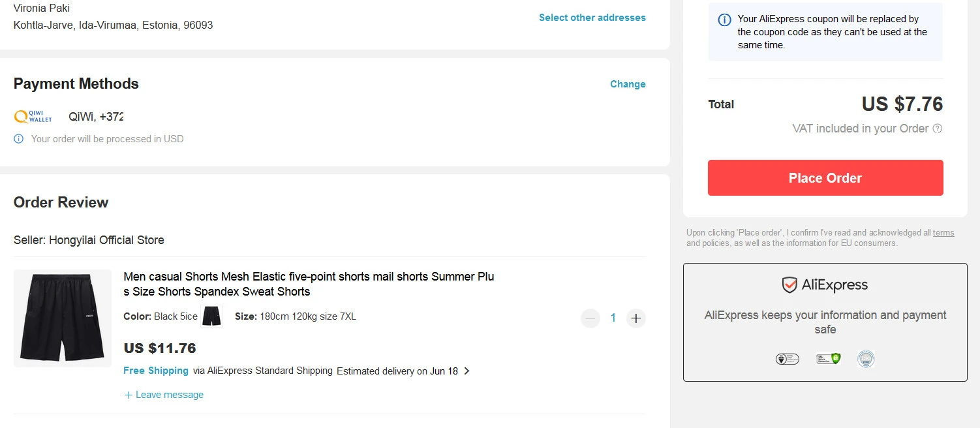
Task: Decrease quantity with minus button
Action: (x=590, y=318)
